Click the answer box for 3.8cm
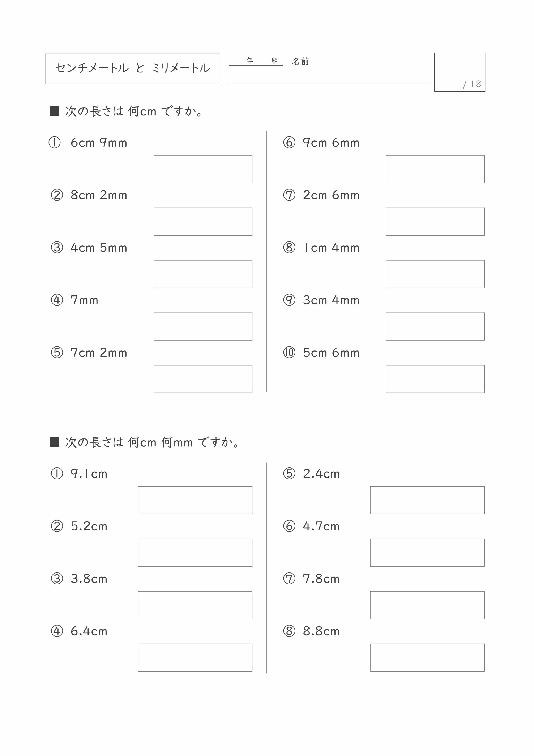534x756 pixels. [x=195, y=605]
